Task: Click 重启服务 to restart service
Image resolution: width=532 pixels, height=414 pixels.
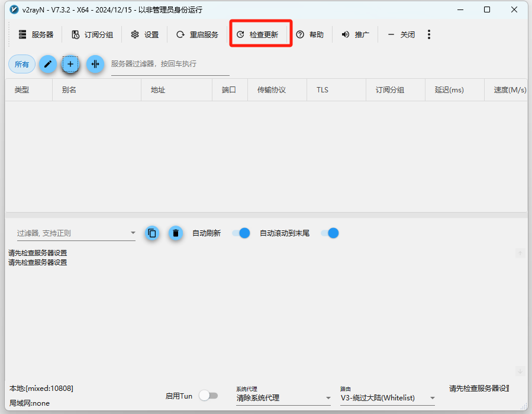Action: (x=197, y=35)
